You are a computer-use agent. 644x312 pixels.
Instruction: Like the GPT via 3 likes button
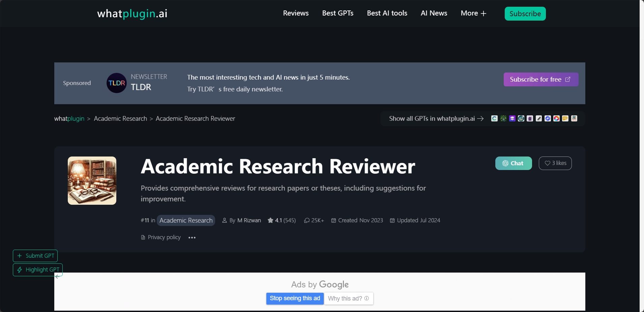coord(555,163)
